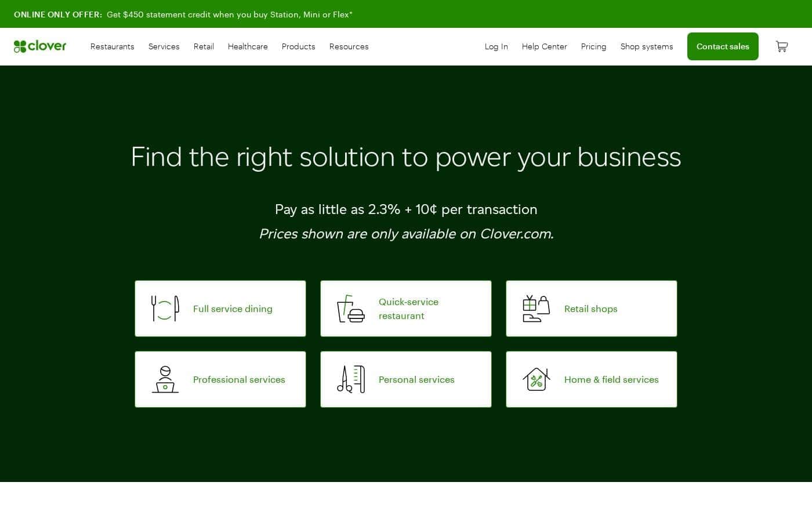Open the Healthcare menu

pyautogui.click(x=248, y=46)
